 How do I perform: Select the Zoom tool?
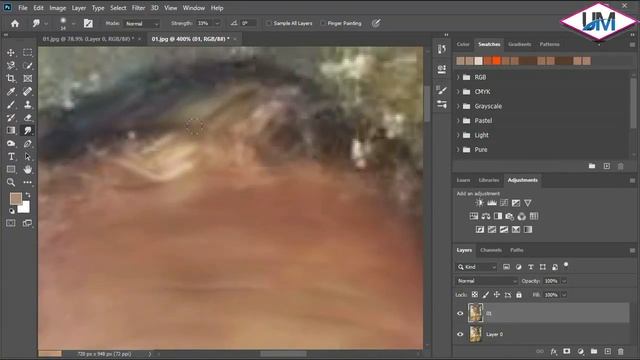(x=11, y=182)
